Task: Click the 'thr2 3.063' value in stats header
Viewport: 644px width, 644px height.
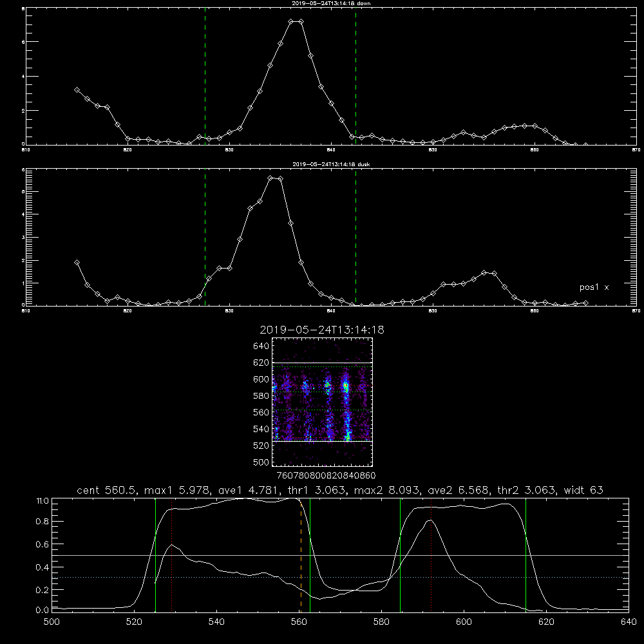Action: point(526,490)
